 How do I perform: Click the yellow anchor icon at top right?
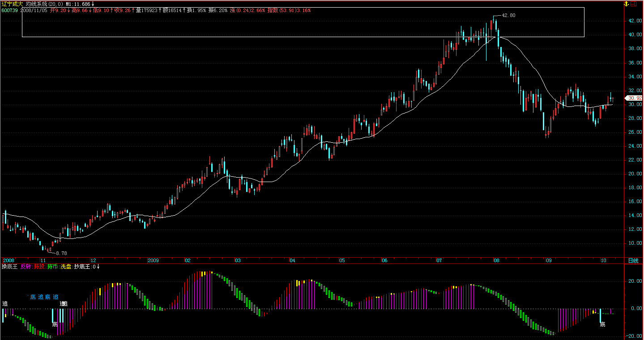point(627,4)
